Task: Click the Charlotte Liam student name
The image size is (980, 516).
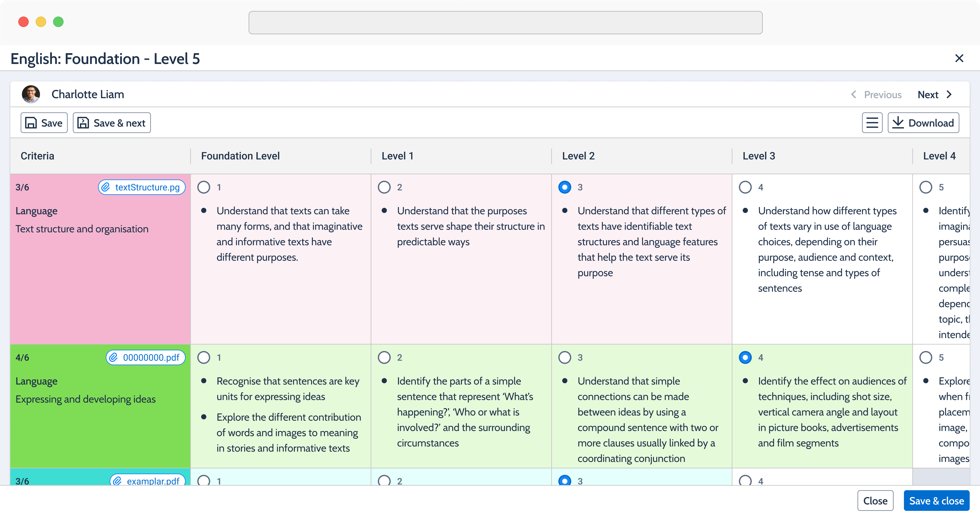Action: pos(88,94)
